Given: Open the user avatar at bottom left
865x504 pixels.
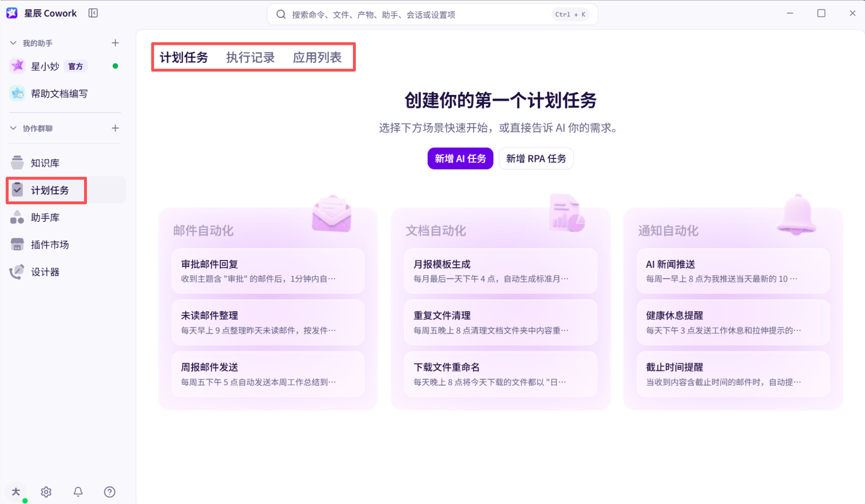Looking at the screenshot, I should coord(16,492).
